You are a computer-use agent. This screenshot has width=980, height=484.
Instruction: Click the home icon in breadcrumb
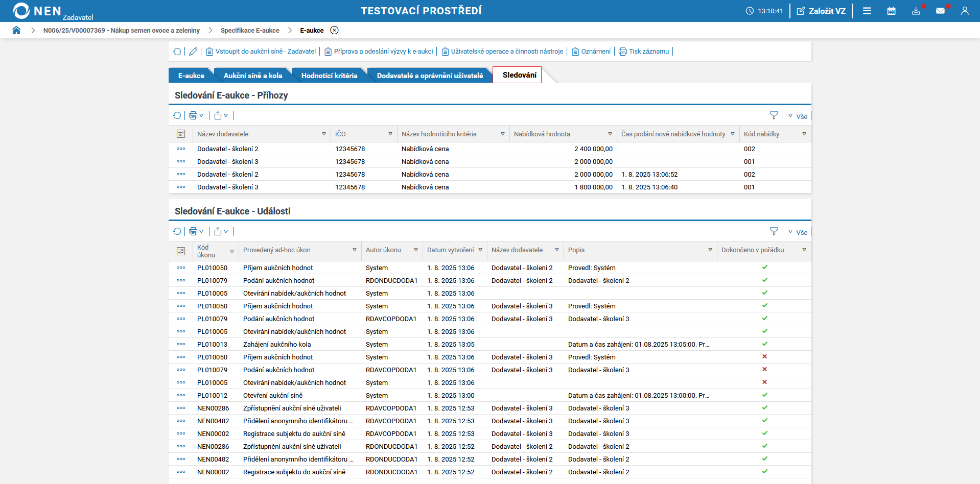point(16,30)
